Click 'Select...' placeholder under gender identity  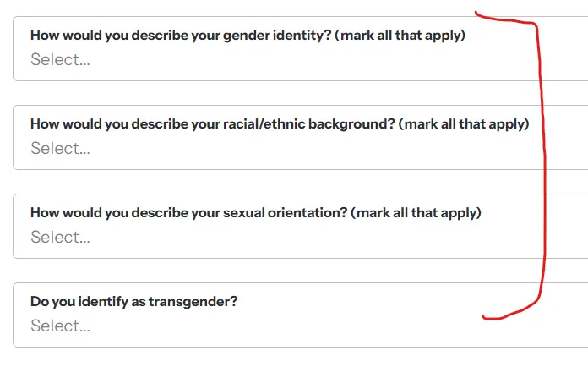[x=60, y=59]
